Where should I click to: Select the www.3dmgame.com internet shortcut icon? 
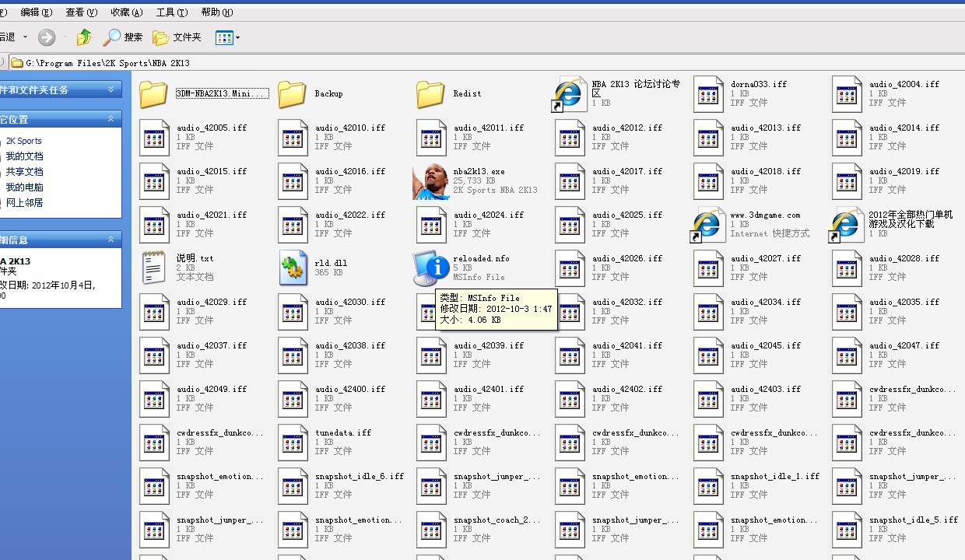[x=708, y=225]
